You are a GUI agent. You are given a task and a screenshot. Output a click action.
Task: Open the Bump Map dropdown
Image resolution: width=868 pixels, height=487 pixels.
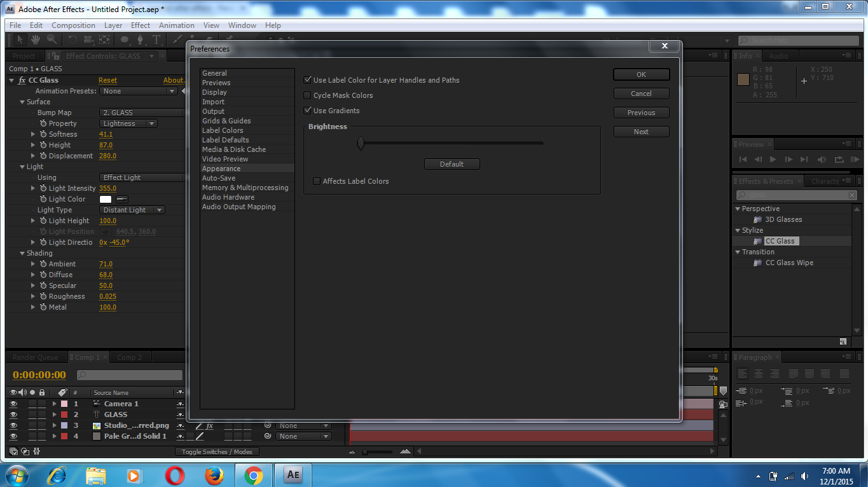[142, 113]
